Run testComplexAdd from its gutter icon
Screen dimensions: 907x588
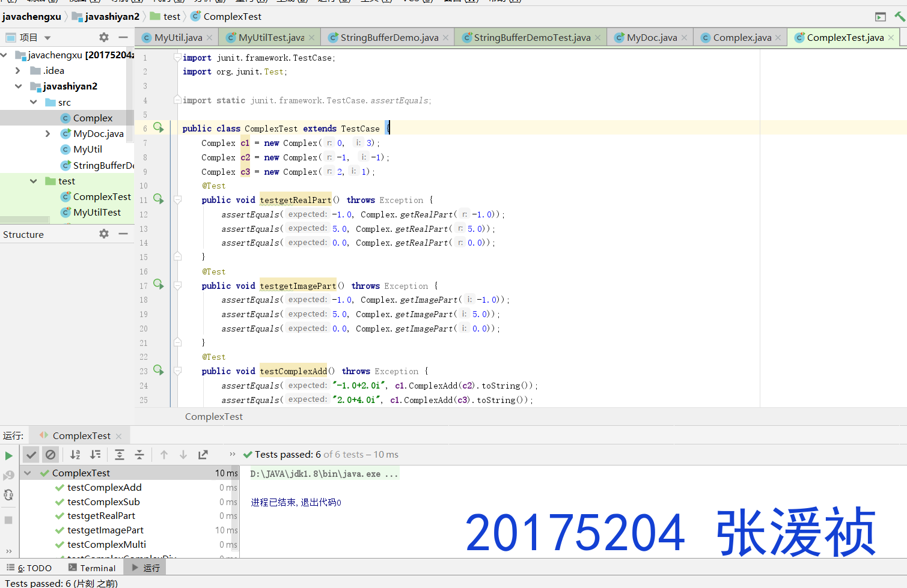(159, 370)
